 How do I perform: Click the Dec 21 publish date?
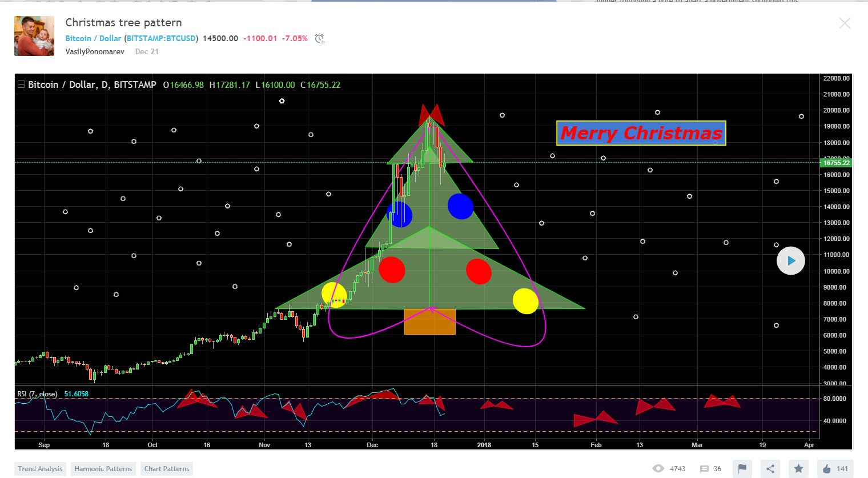pos(147,51)
